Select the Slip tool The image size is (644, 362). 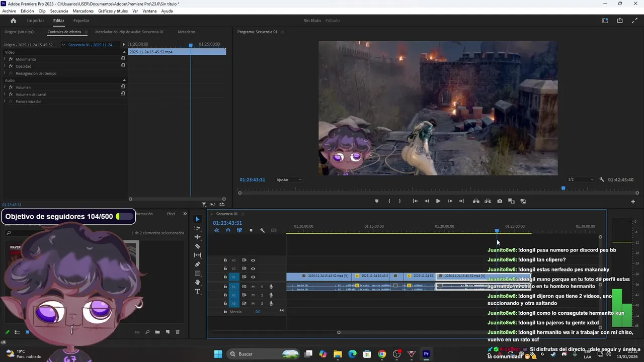197,255
